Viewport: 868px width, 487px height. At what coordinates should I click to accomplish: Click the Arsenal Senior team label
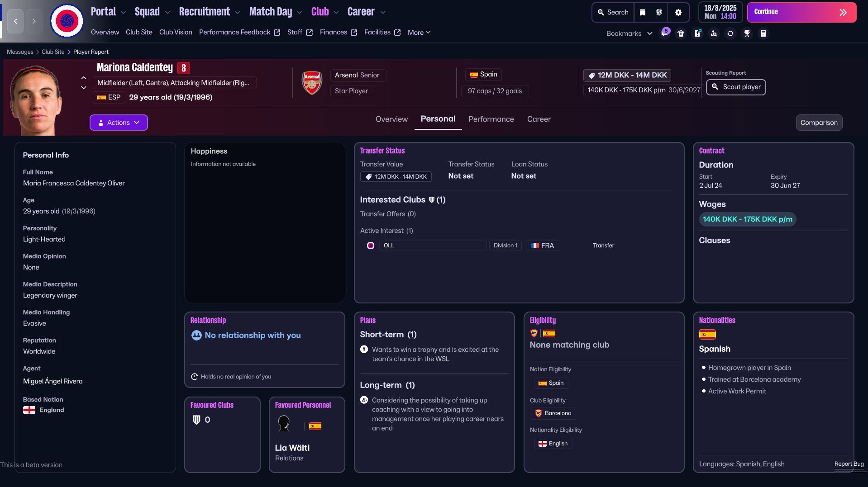pos(357,75)
